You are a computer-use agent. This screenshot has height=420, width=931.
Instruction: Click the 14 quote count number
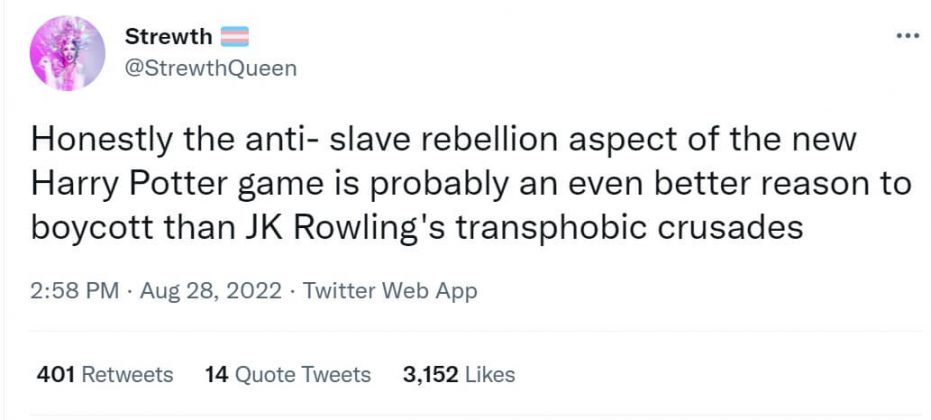coord(216,375)
